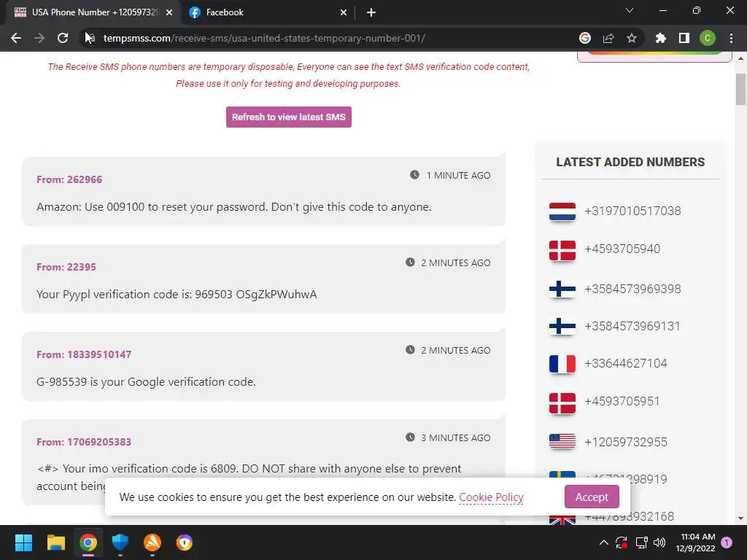Click the USA flag icon

click(562, 441)
